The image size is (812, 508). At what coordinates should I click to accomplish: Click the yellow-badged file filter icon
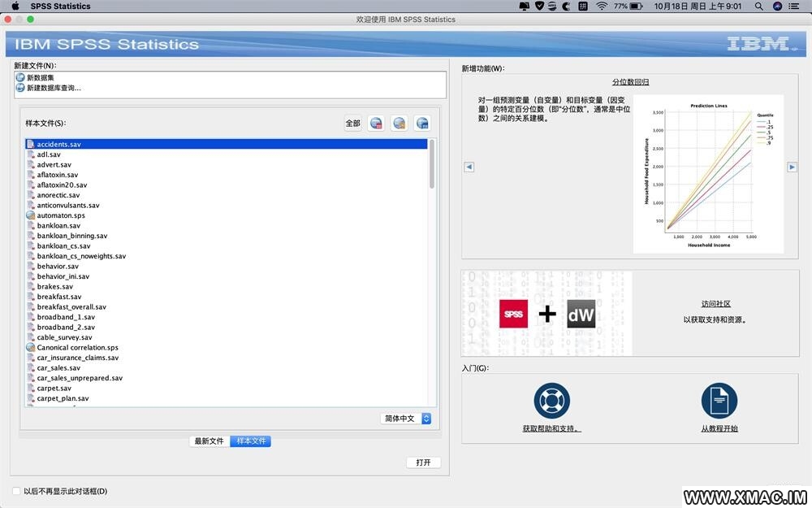click(x=400, y=124)
